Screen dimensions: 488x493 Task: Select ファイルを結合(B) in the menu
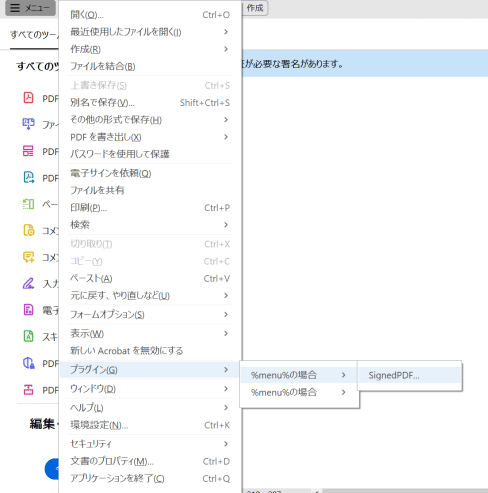pos(150,66)
